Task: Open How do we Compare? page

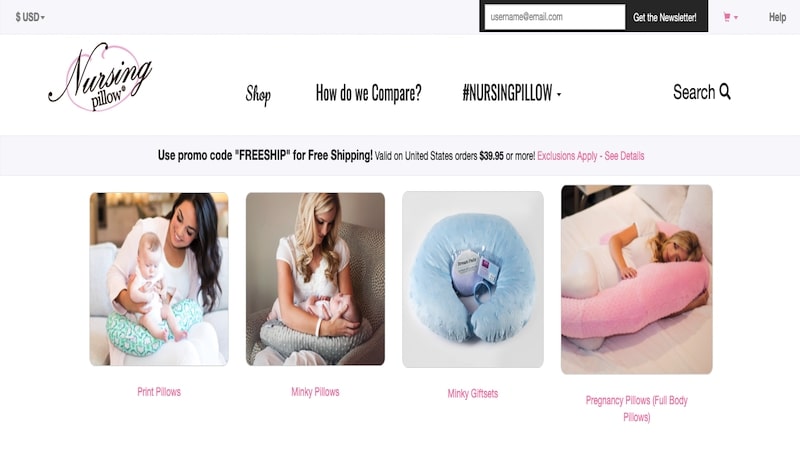Action: point(368,93)
